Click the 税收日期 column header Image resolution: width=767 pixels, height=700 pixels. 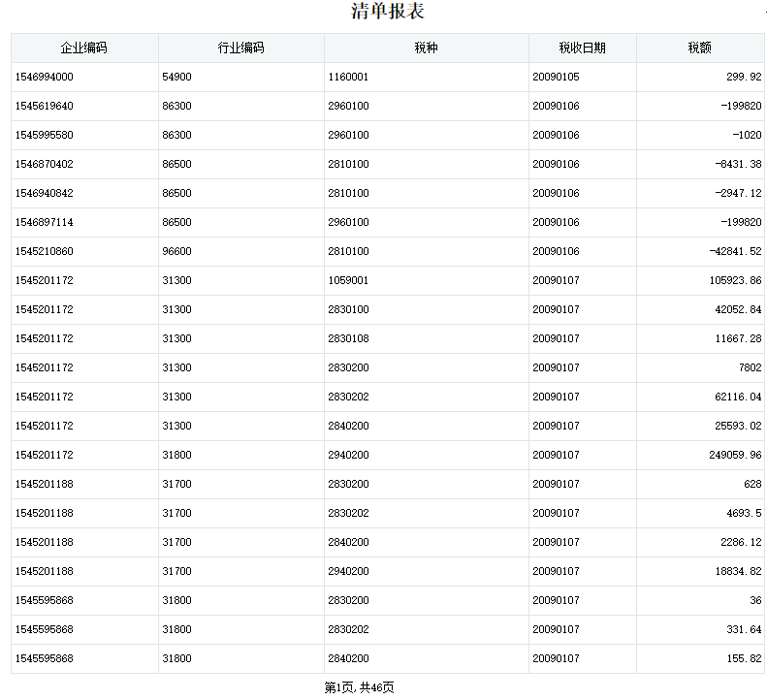click(x=582, y=48)
